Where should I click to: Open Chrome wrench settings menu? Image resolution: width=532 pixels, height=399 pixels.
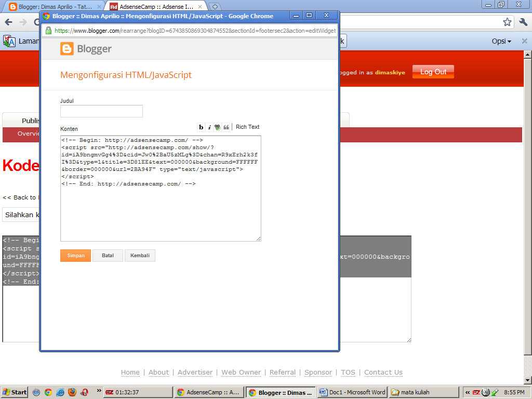pyautogui.click(x=523, y=22)
